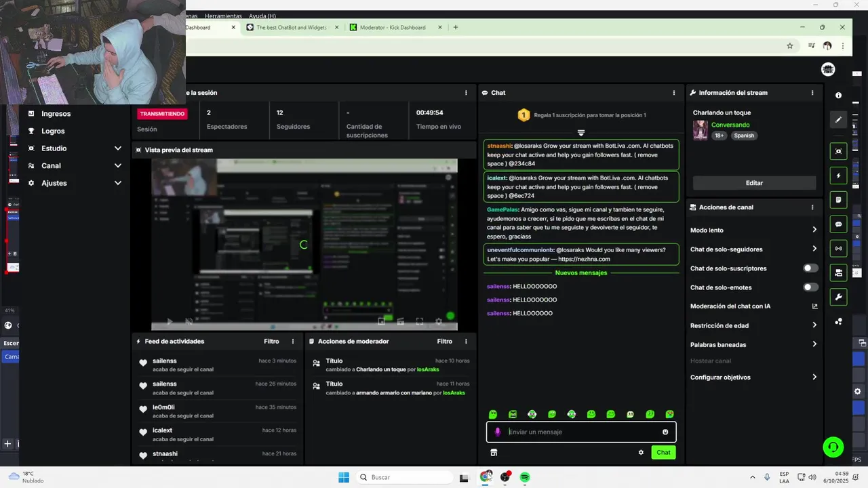Toggle moderator actions note icon in right sidebar

[838, 200]
